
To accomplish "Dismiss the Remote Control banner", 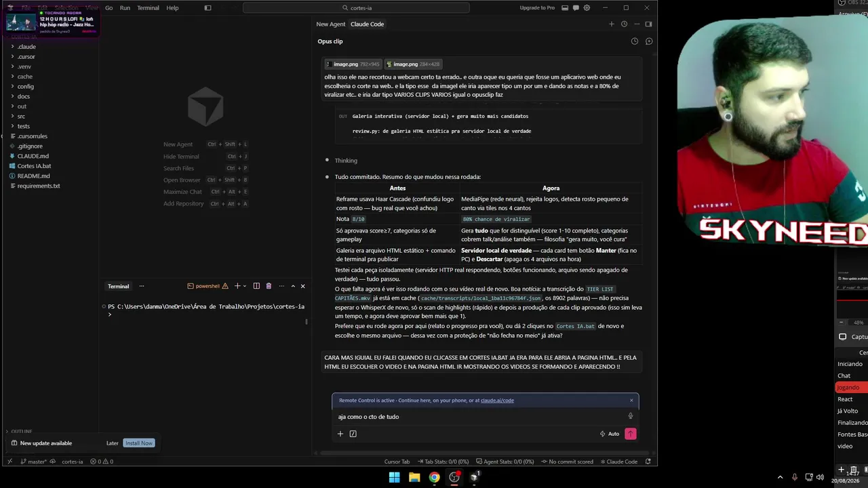I will 631,400.
